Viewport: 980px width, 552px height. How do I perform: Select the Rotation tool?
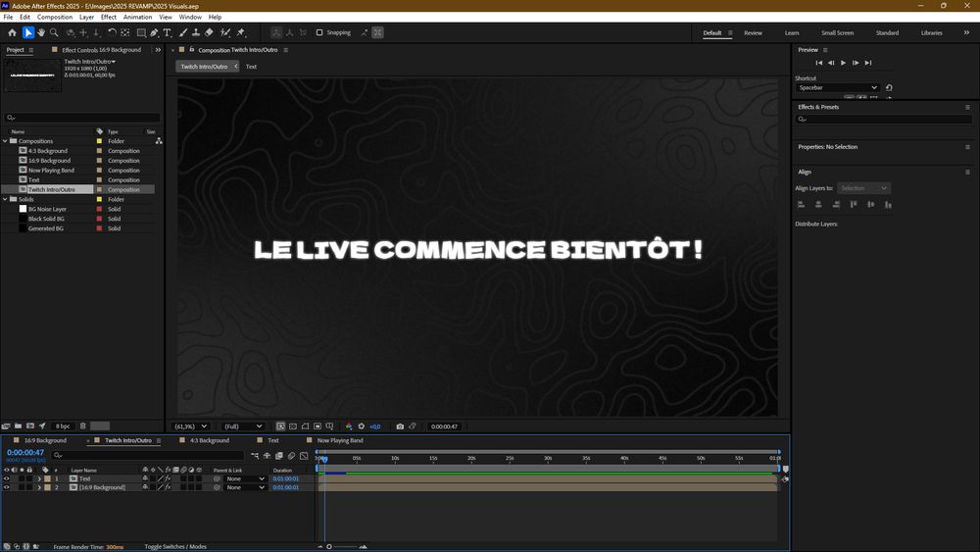click(112, 32)
